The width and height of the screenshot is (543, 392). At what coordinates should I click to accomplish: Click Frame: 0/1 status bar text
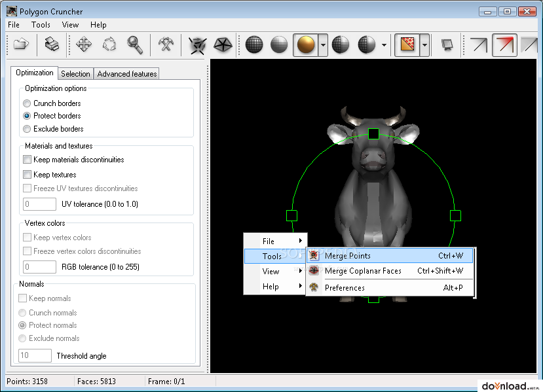[x=166, y=382]
